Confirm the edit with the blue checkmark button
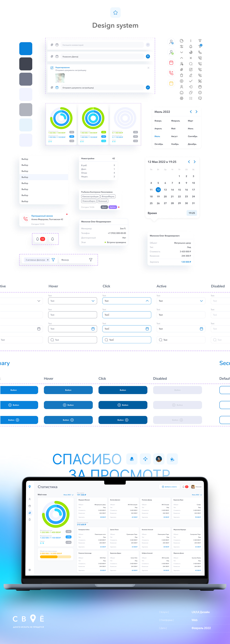The width and height of the screenshot is (230, 644). click(148, 87)
